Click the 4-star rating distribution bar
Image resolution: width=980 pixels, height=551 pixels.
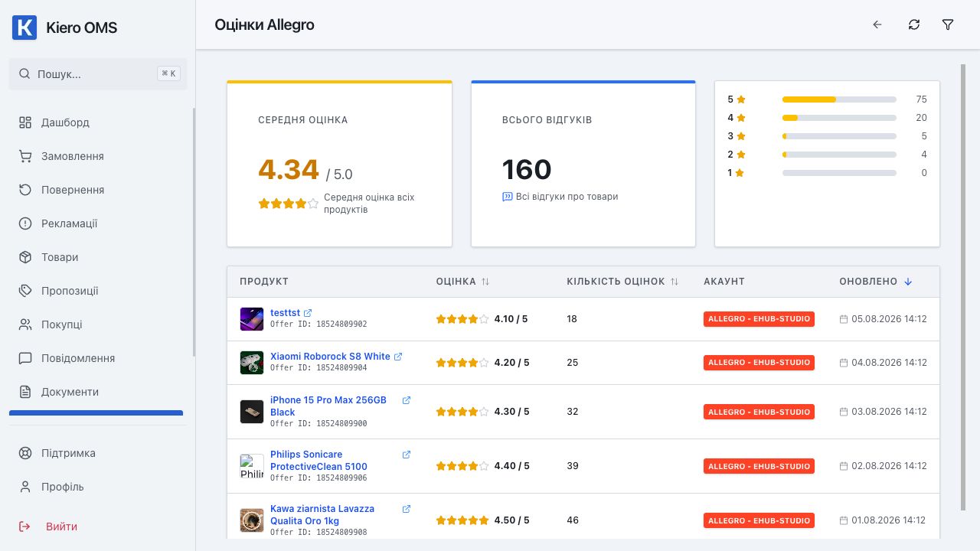(839, 118)
